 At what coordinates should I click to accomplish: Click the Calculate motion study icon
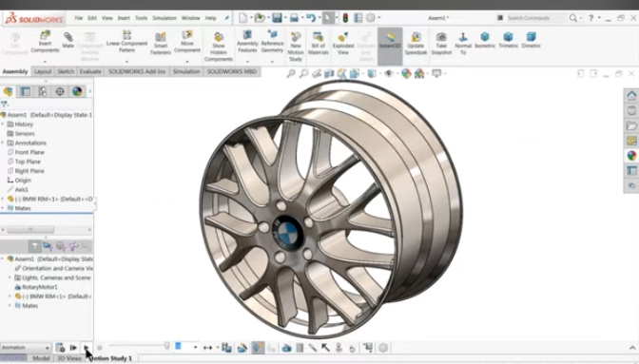pos(60,347)
